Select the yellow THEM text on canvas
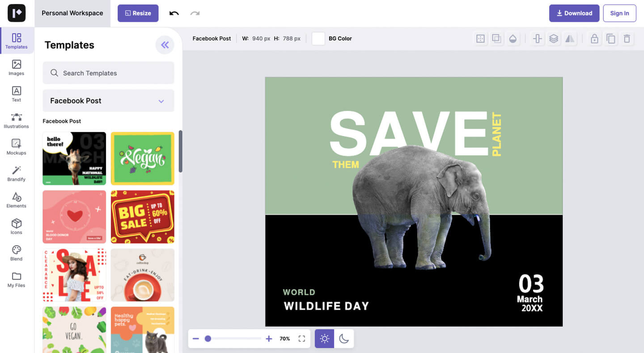 pyautogui.click(x=346, y=165)
